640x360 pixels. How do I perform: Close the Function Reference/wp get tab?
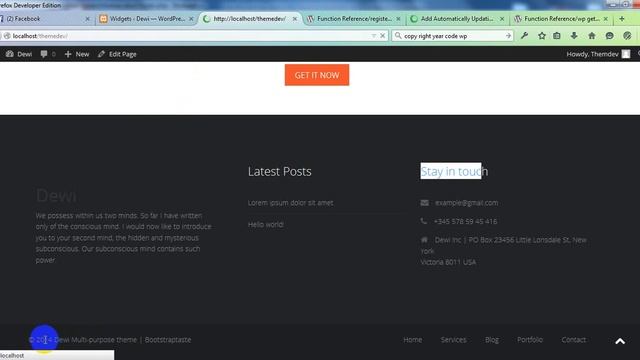[x=606, y=19]
